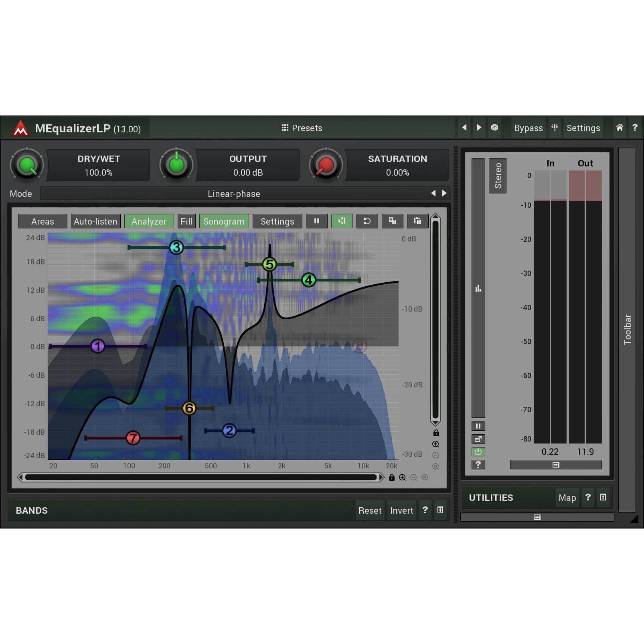Open the Settings in the title bar
The height and width of the screenshot is (644, 644).
pyautogui.click(x=583, y=128)
